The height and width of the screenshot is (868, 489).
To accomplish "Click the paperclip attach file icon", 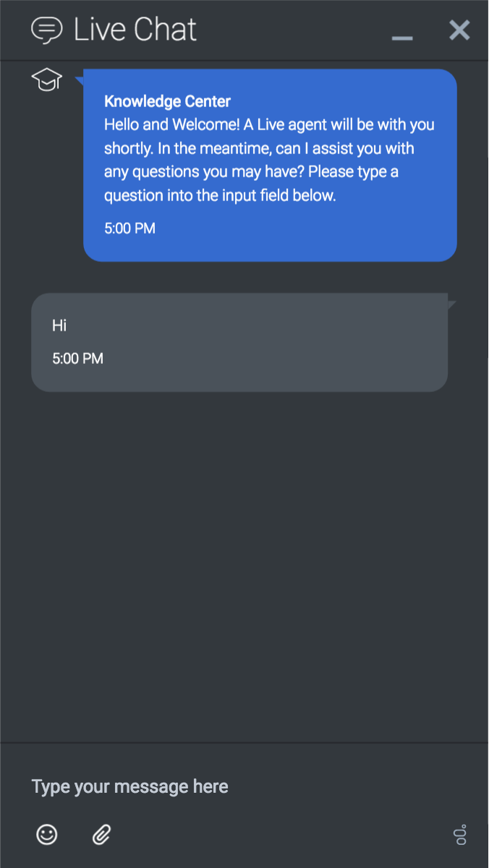I will coord(101,834).
